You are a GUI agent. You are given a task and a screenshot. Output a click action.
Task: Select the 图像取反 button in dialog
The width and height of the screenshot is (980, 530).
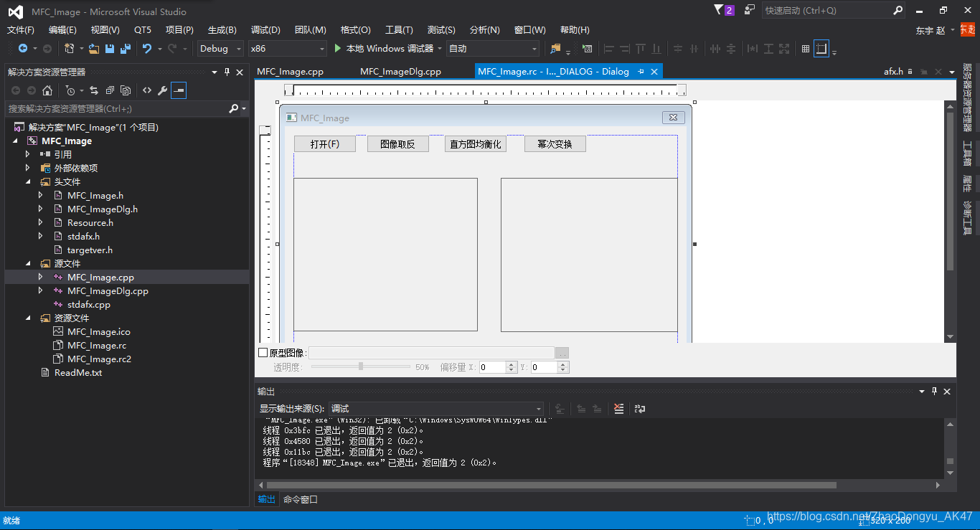pyautogui.click(x=397, y=143)
